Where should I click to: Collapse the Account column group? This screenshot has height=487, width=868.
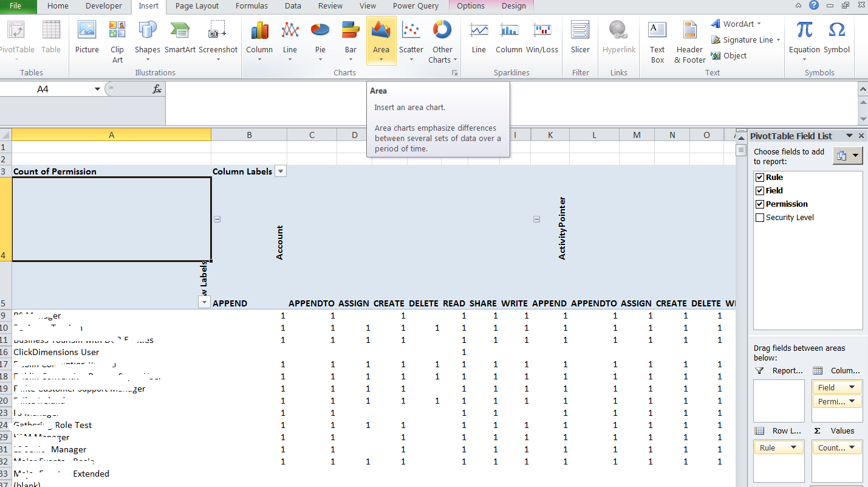point(217,219)
